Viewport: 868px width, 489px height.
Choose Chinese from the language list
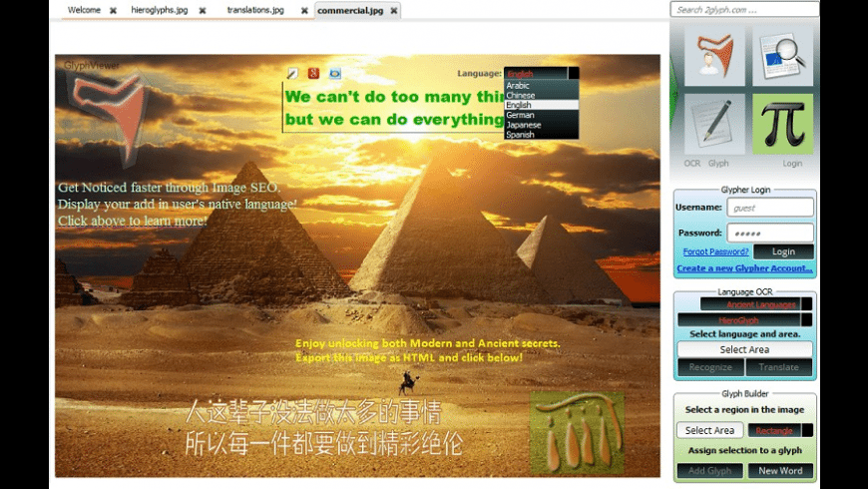pos(541,95)
